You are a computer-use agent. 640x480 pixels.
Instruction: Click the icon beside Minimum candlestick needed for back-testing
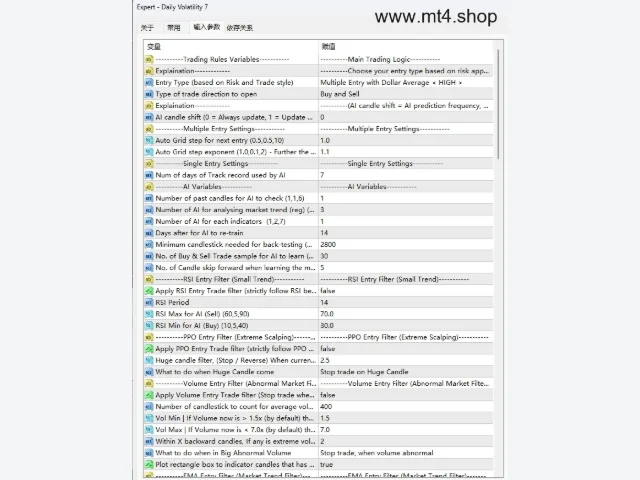[x=149, y=245]
